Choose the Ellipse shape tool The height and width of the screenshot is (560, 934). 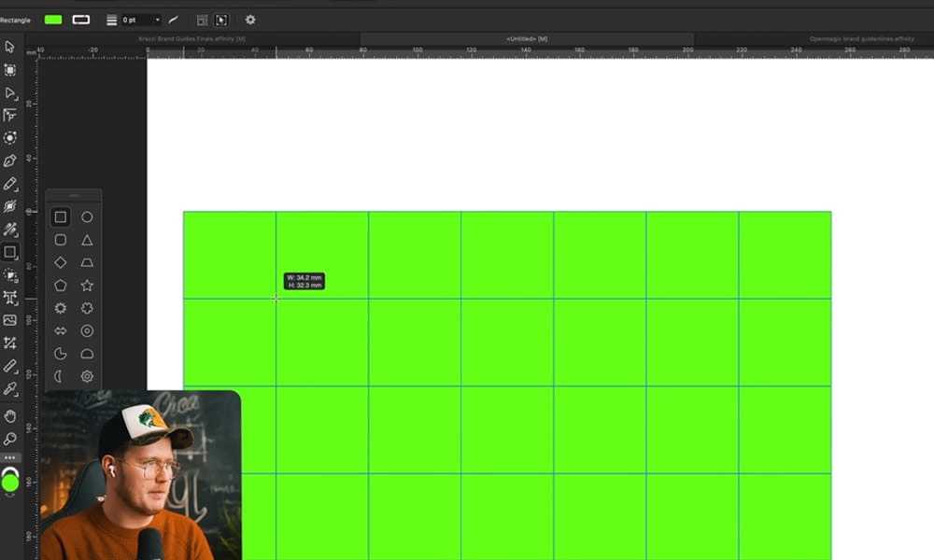pos(86,217)
